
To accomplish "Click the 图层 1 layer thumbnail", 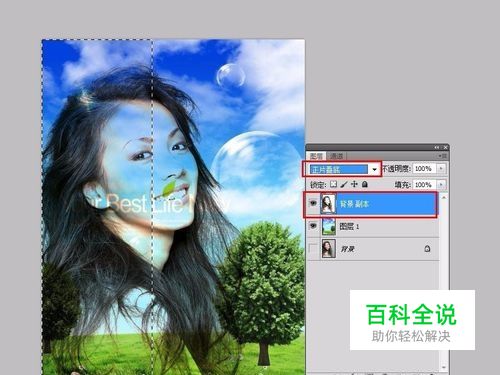I will pyautogui.click(x=329, y=226).
